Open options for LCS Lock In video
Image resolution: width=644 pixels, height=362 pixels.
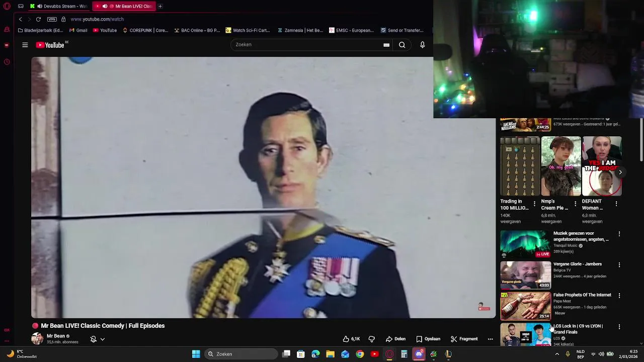[619, 327]
